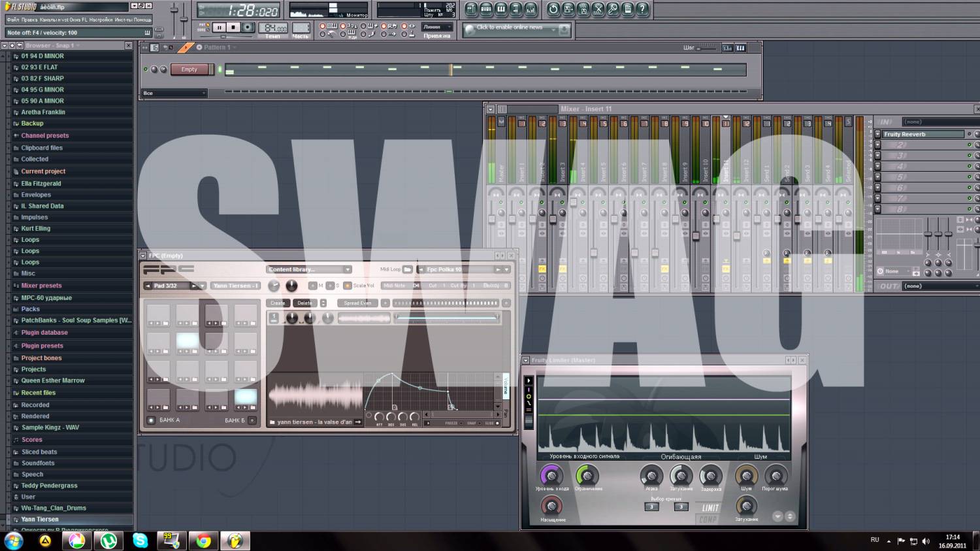980x551 pixels.
Task: Open the Правка menu
Action: click(29, 20)
